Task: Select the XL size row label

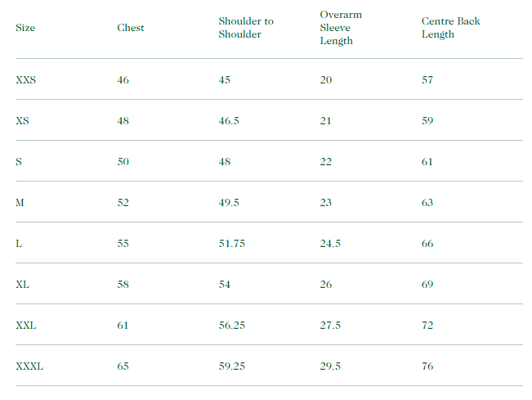Action: click(x=23, y=285)
